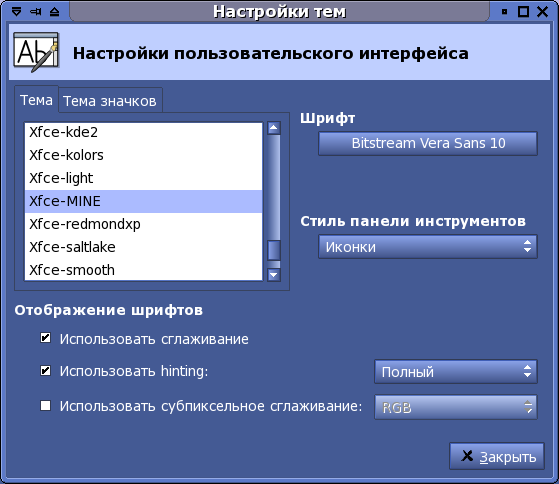Close window with title bar X icon
This screenshot has height=484, width=559.
(x=542, y=12)
